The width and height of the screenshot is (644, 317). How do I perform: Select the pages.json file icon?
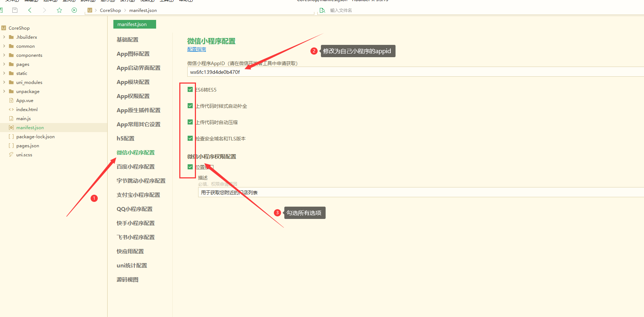pos(11,145)
